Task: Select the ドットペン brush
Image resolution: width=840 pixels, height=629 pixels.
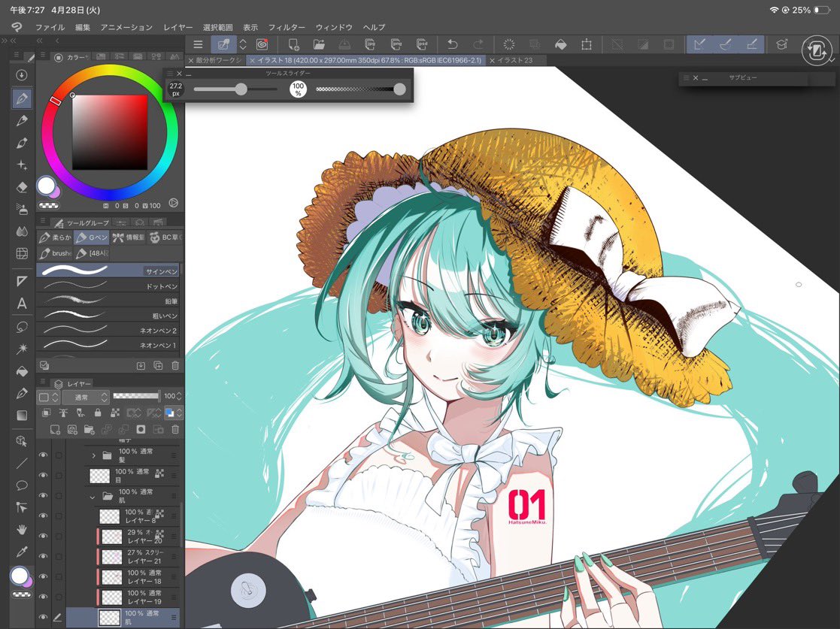Action: (108, 286)
